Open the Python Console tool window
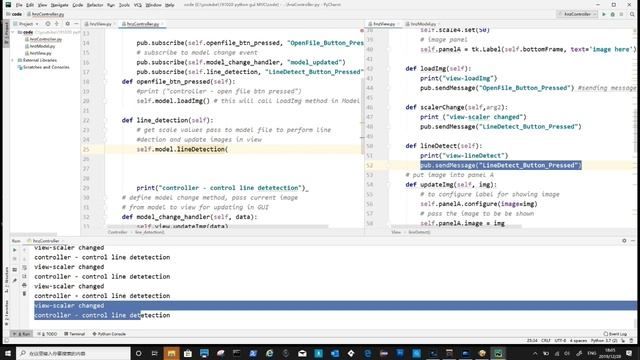 click(x=109, y=334)
